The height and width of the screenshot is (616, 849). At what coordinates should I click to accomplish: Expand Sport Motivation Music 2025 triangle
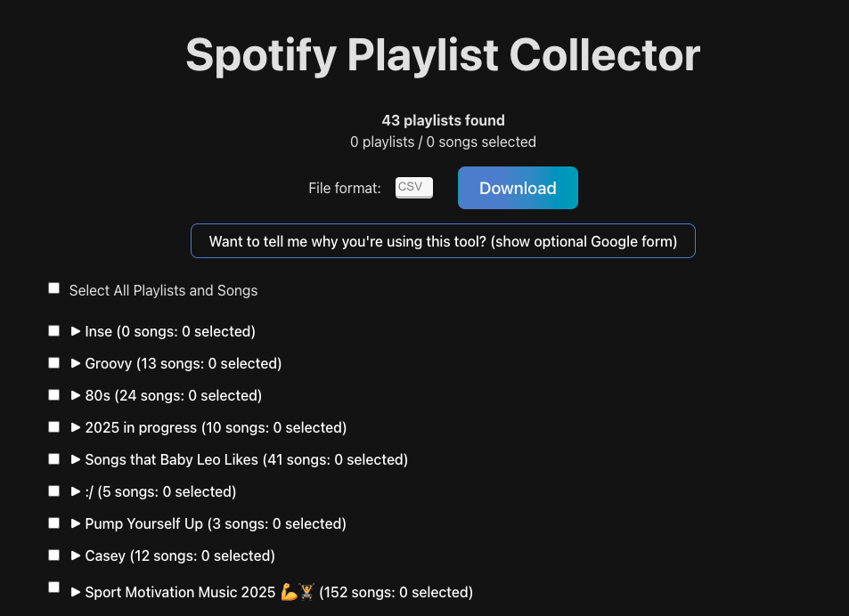click(76, 592)
